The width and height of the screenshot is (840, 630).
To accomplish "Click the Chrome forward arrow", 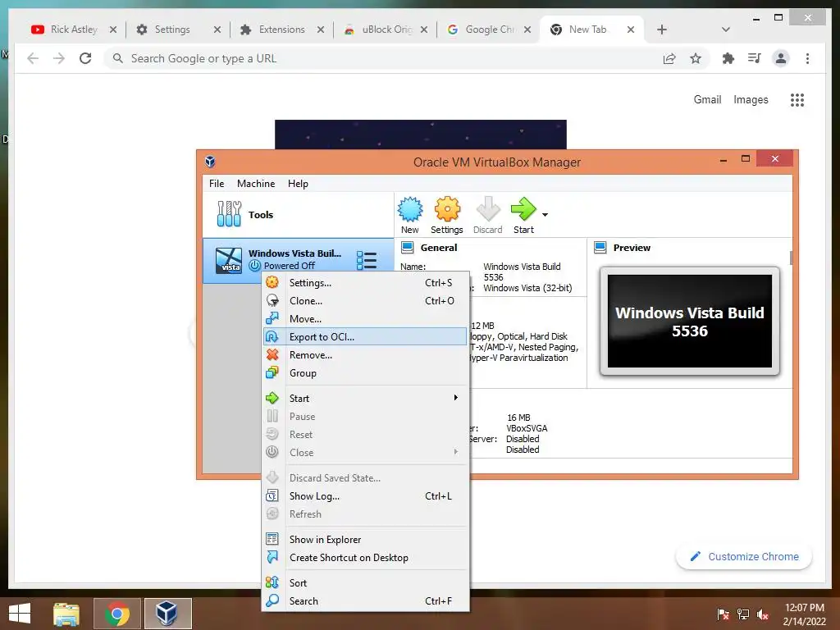I will 59,58.
